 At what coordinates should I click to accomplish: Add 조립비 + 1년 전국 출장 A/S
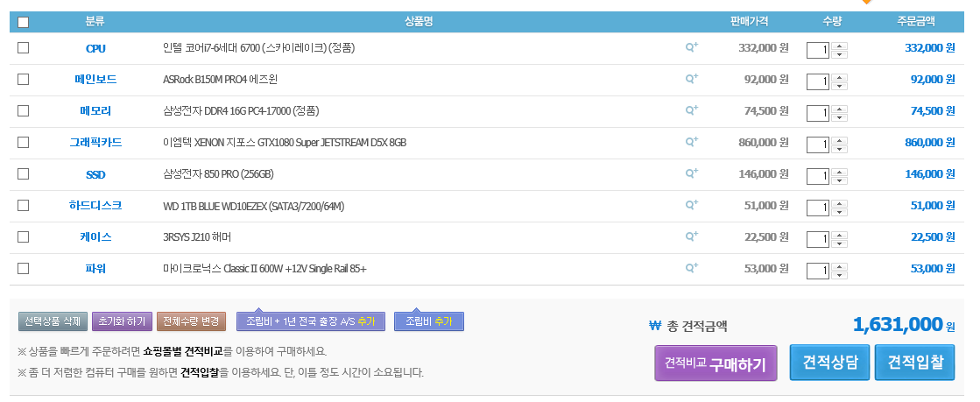click(x=311, y=321)
